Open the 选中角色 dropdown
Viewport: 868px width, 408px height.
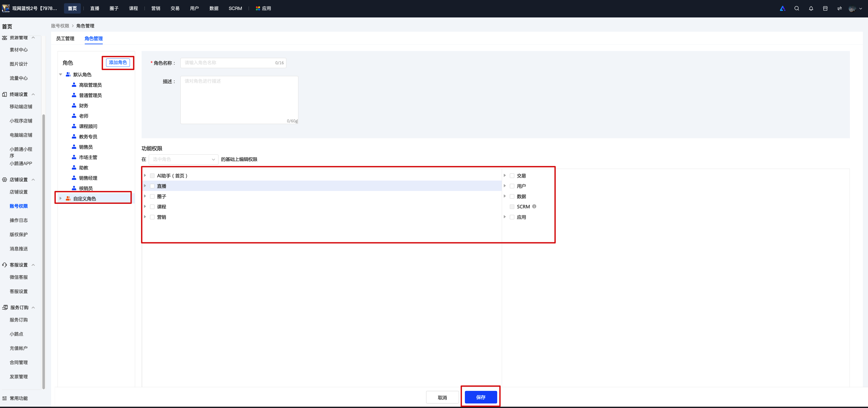[x=183, y=159]
